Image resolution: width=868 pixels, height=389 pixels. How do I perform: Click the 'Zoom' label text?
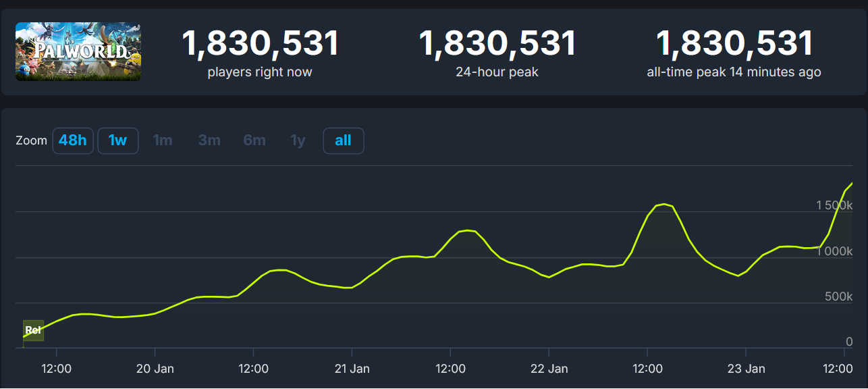point(32,140)
